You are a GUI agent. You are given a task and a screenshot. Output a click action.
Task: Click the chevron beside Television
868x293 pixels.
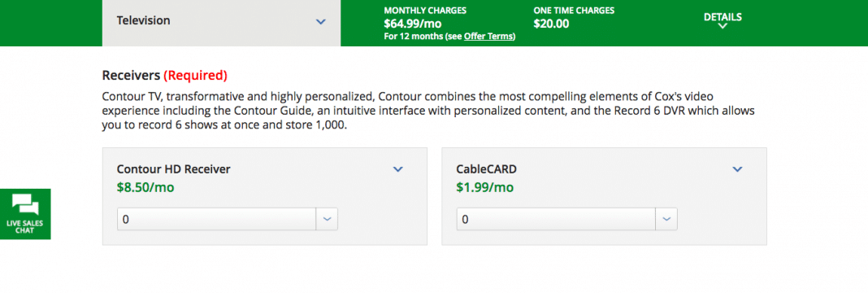320,22
